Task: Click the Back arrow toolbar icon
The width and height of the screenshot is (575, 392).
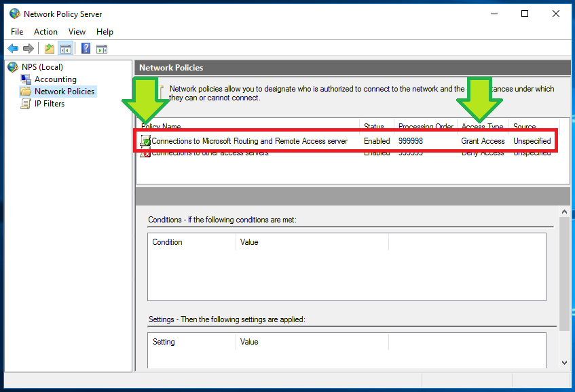Action: 13,48
